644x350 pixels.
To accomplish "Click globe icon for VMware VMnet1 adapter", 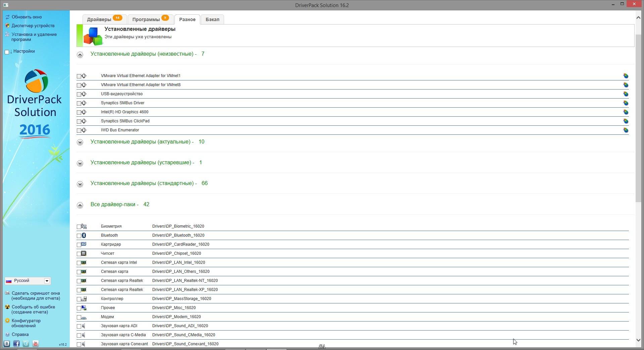I will 626,76.
